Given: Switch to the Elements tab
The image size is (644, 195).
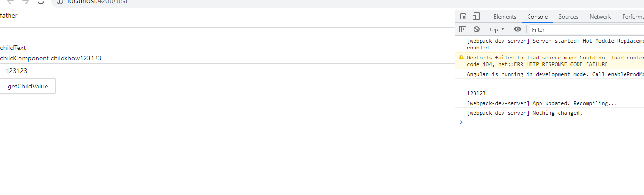Looking at the screenshot, I should point(505,17).
